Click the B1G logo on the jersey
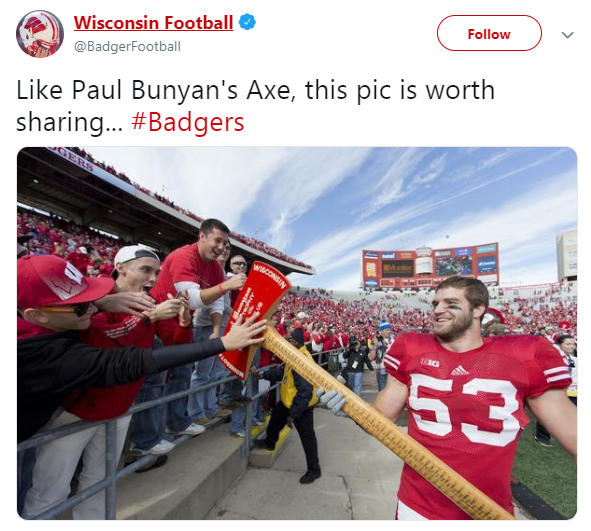 tap(430, 363)
